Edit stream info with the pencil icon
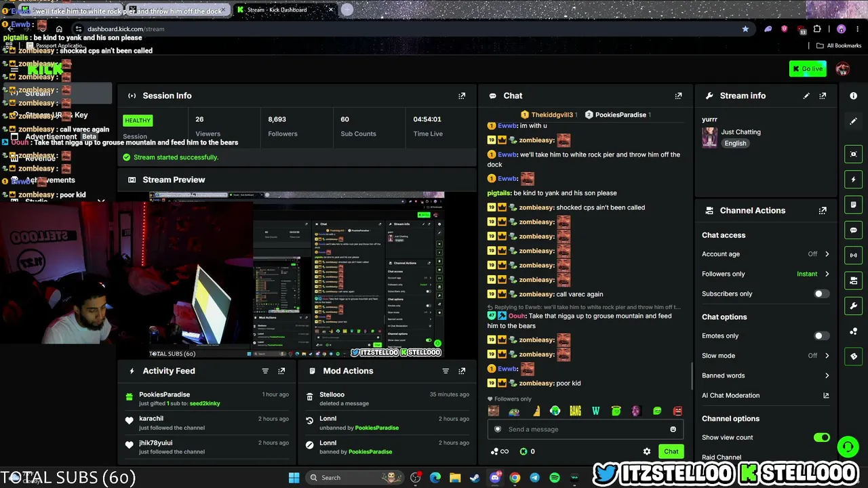Screen dimensions: 868x488 [x=806, y=96]
